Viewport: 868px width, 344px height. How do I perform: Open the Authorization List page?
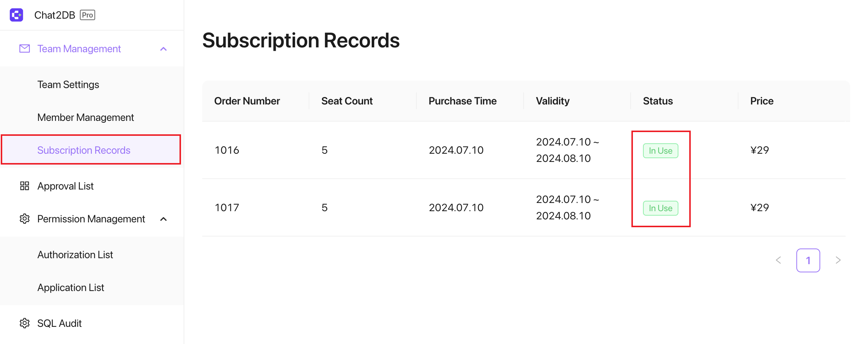pyautogui.click(x=75, y=255)
